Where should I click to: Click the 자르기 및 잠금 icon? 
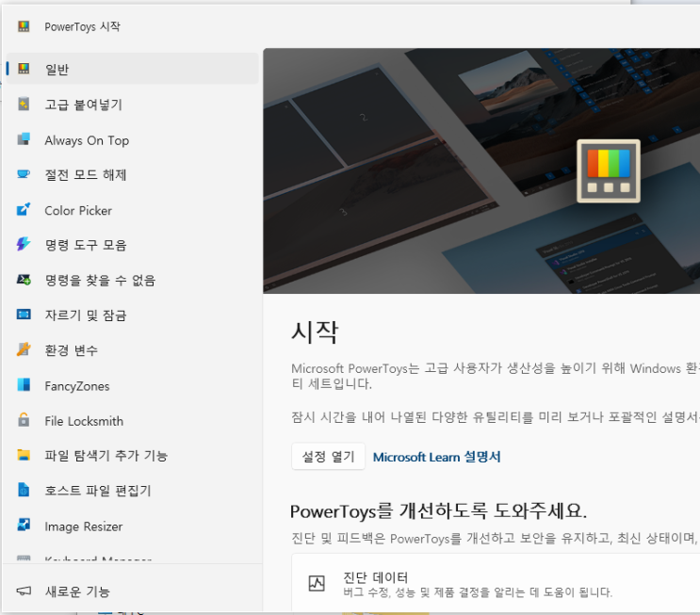[x=24, y=315]
